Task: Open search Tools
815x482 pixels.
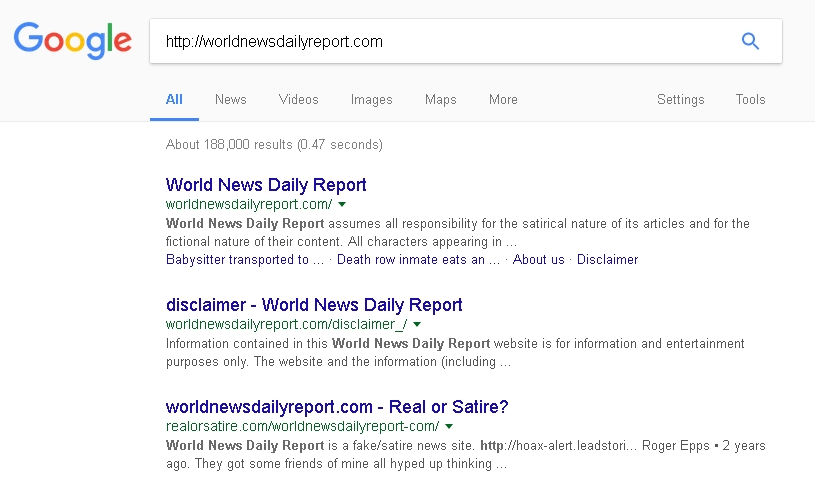Action: click(751, 99)
